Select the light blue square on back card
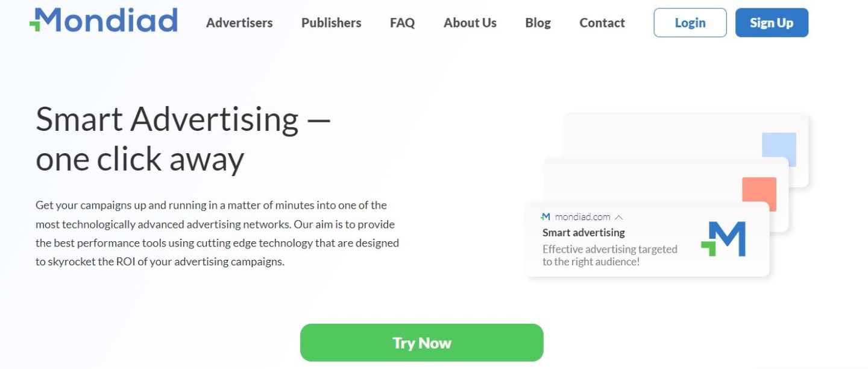The width and height of the screenshot is (868, 369). pos(779,149)
